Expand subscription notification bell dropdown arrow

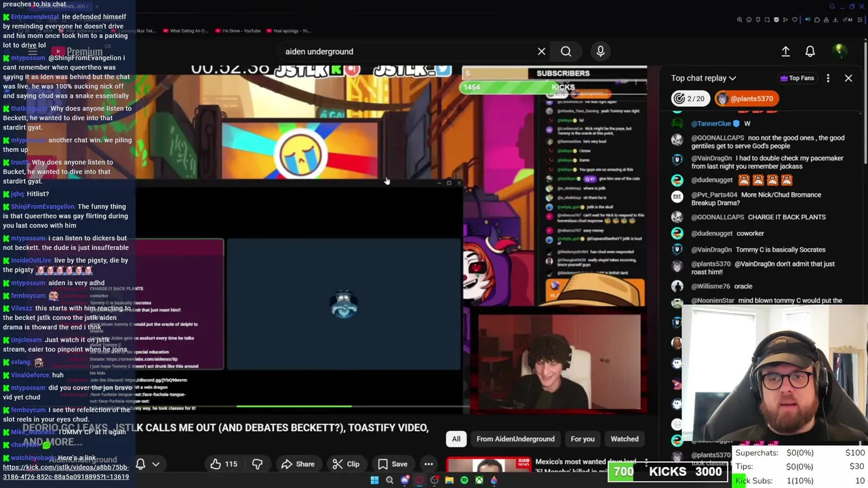pyautogui.click(x=155, y=464)
